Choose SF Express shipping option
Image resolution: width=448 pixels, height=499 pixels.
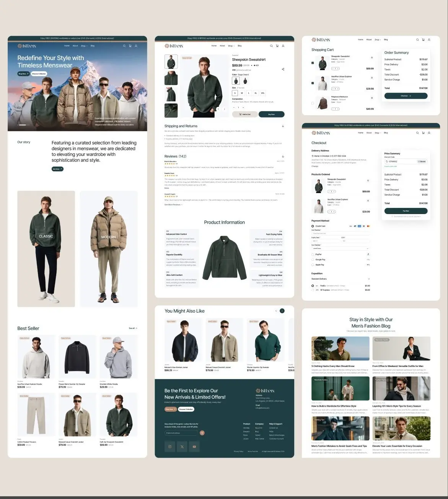[313, 290]
